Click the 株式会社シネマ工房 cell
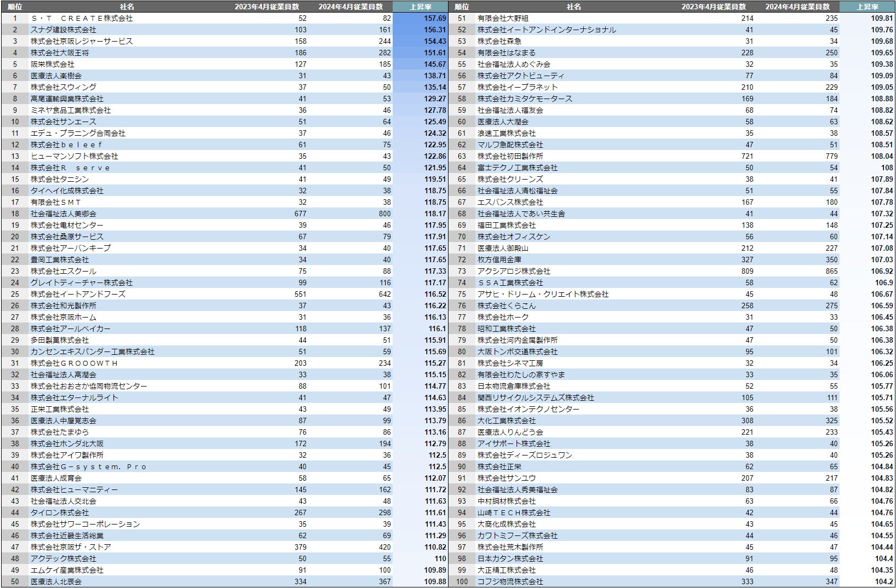This screenshot has width=896, height=588. (x=510, y=363)
